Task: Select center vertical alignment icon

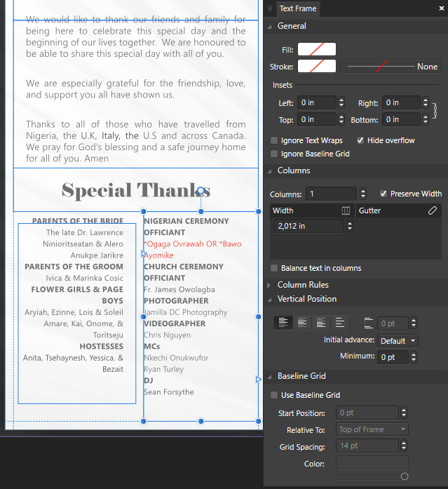Action: point(302,323)
